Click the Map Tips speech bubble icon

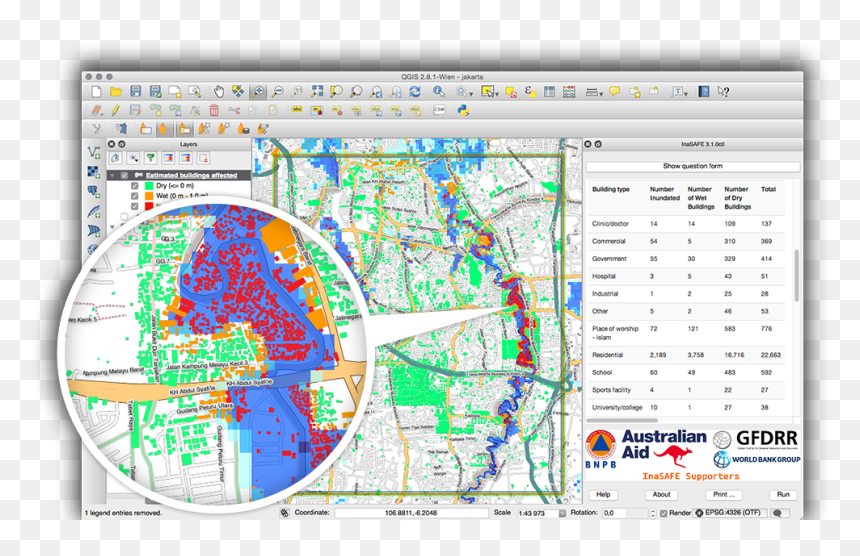tap(614, 91)
